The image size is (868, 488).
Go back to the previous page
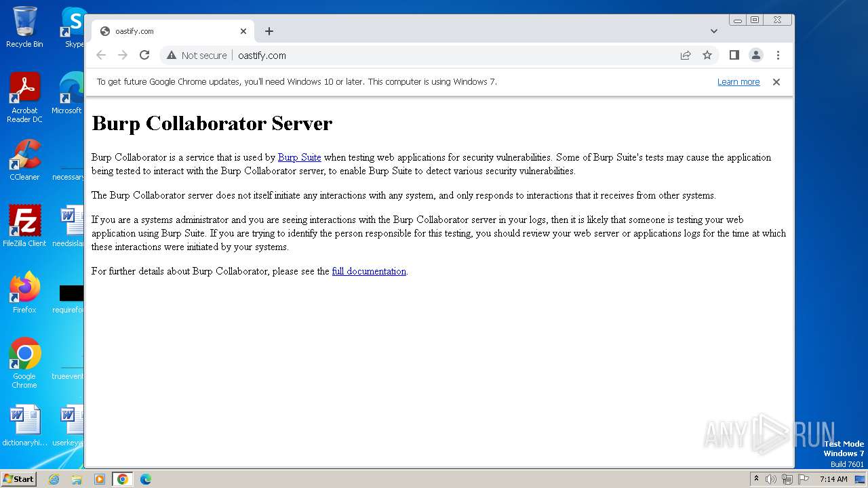point(101,56)
